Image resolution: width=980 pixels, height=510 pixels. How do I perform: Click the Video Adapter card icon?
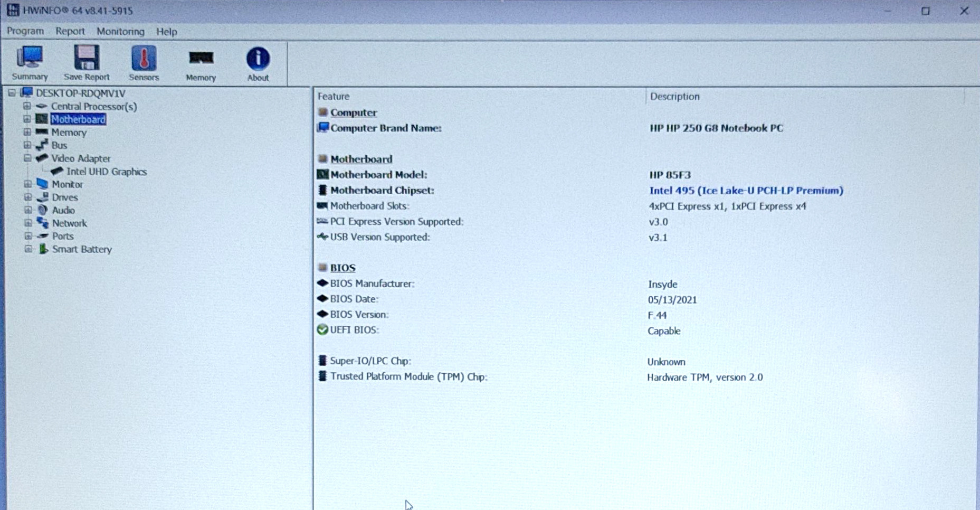[42, 158]
